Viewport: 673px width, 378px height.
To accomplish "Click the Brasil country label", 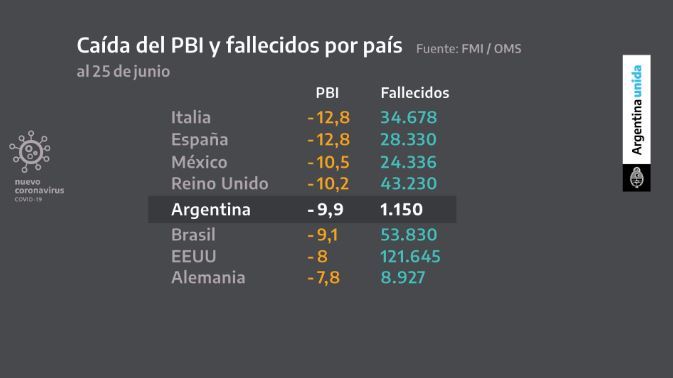I will pos(193,235).
